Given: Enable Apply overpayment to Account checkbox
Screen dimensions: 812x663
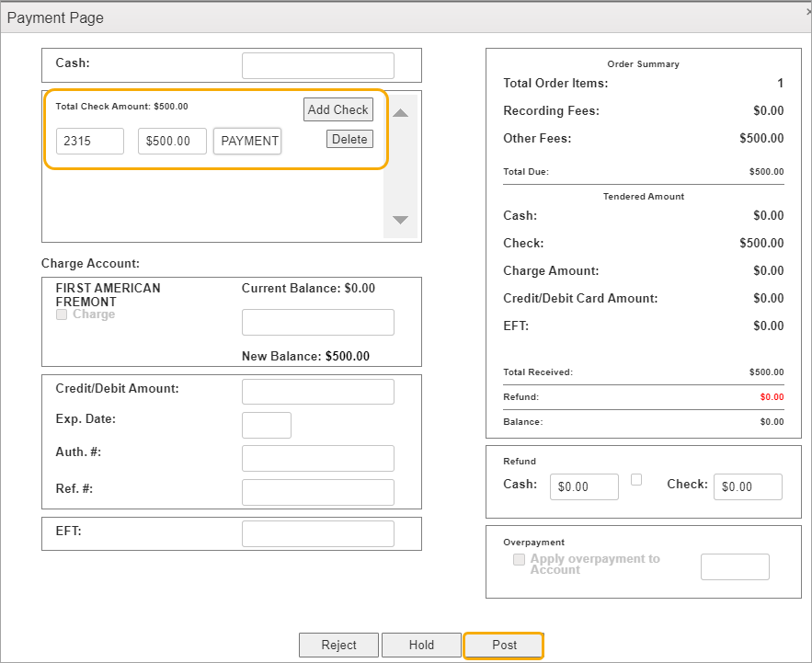Looking at the screenshot, I should pos(520,559).
